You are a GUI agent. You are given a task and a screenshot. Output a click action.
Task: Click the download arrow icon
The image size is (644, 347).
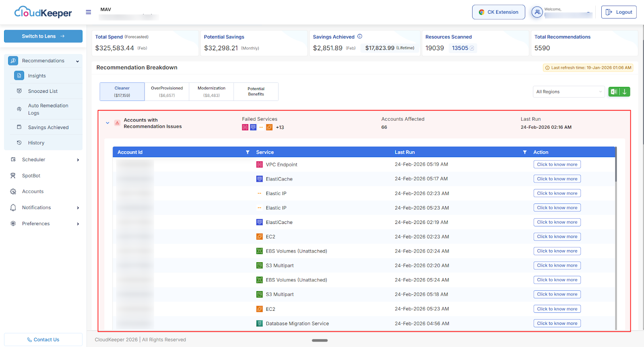coord(625,92)
